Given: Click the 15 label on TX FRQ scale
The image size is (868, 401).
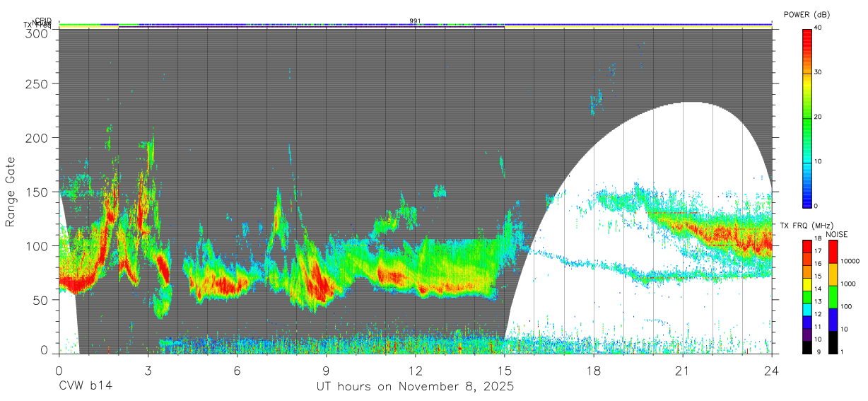Looking at the screenshot, I should pyautogui.click(x=819, y=277).
